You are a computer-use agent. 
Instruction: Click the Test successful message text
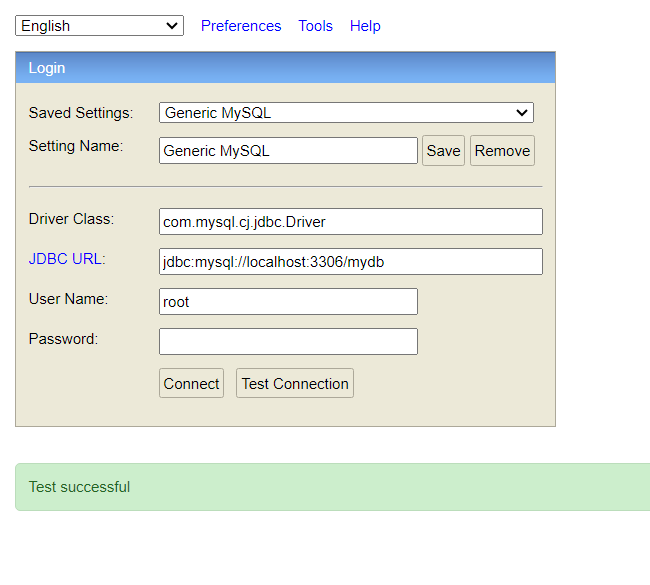[79, 487]
